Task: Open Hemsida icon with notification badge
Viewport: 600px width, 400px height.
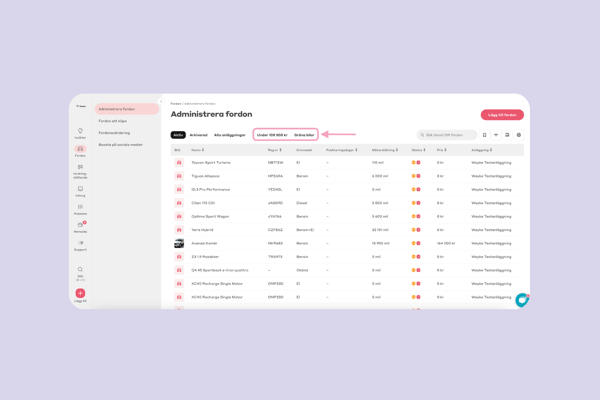Action: tap(80, 226)
